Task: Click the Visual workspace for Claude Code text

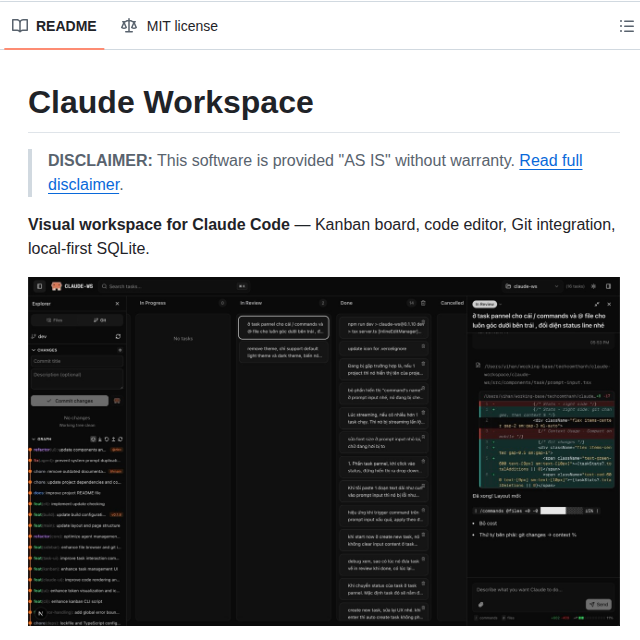Action: click(x=159, y=224)
